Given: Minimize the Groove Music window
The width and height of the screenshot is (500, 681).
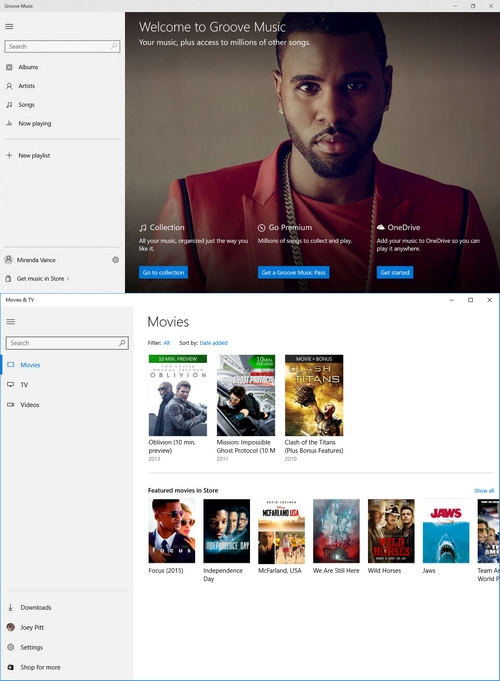Looking at the screenshot, I should tap(455, 6).
